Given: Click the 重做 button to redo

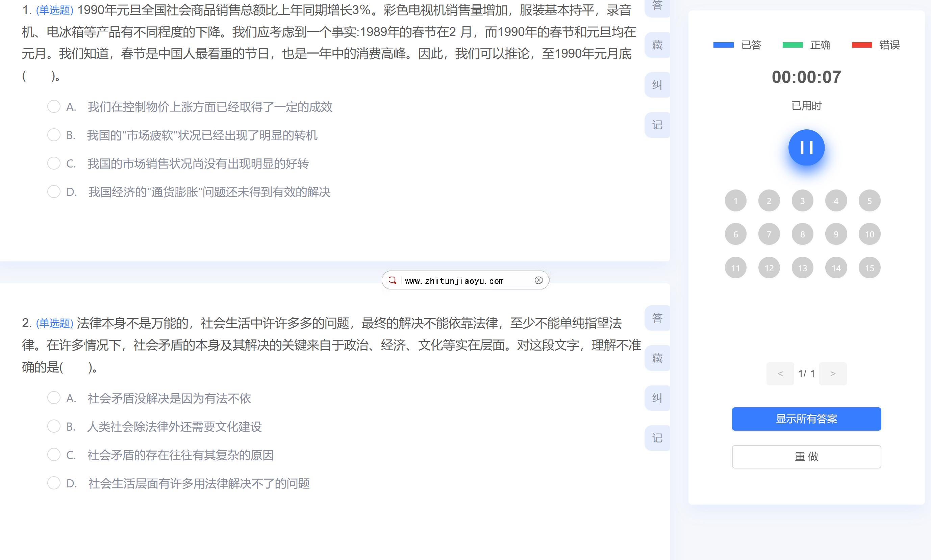Looking at the screenshot, I should (807, 456).
